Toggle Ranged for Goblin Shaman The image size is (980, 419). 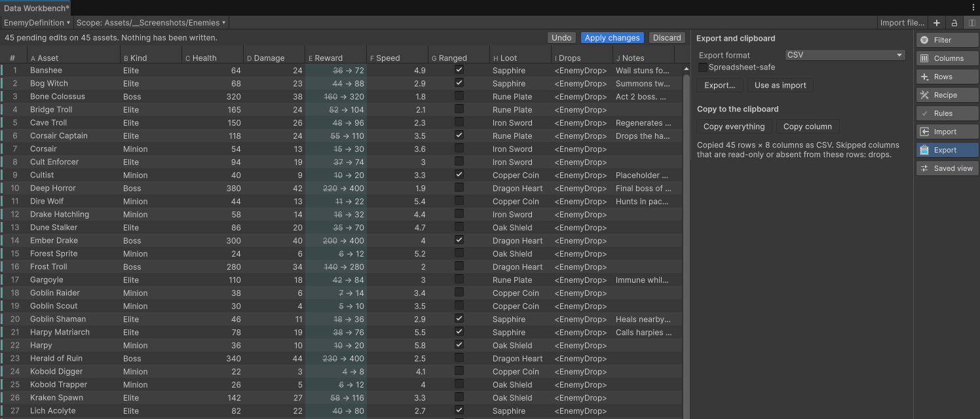(x=459, y=318)
